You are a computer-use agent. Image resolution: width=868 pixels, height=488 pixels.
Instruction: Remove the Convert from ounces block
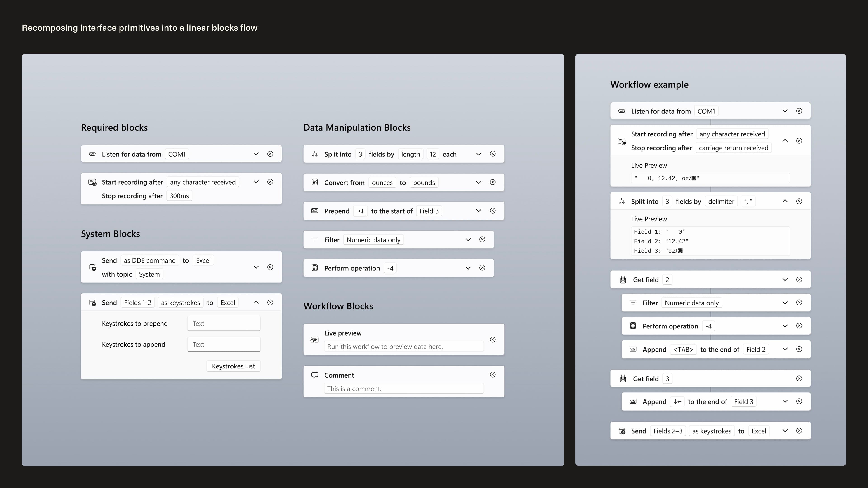[493, 182]
